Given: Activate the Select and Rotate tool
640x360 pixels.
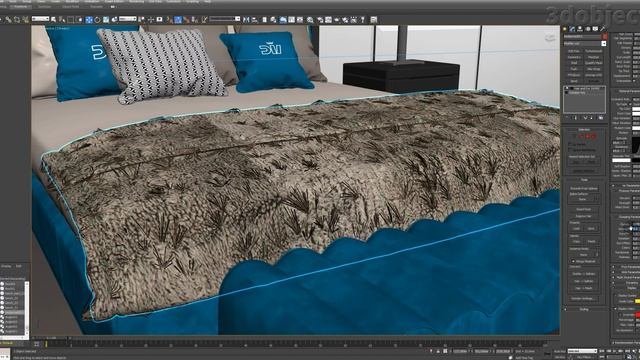Looking at the screenshot, I should click(97, 19).
